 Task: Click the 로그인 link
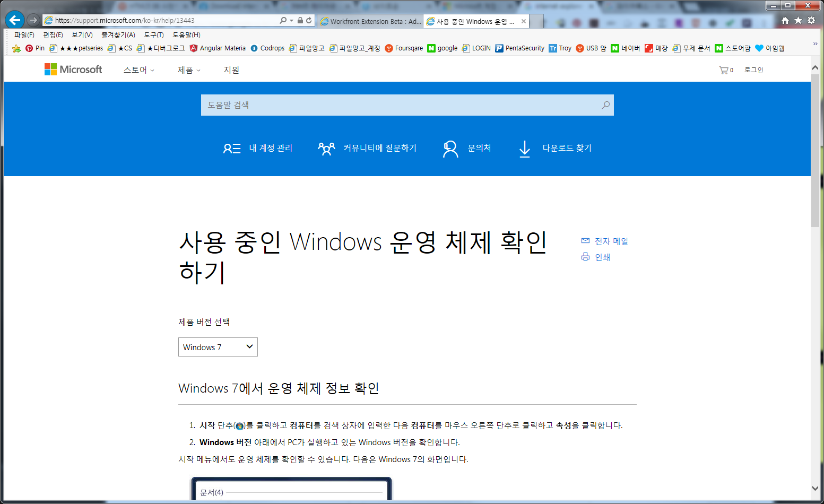[753, 70]
